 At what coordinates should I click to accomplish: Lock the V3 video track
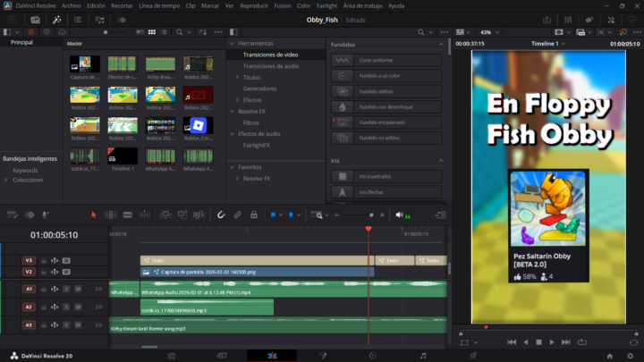point(44,261)
